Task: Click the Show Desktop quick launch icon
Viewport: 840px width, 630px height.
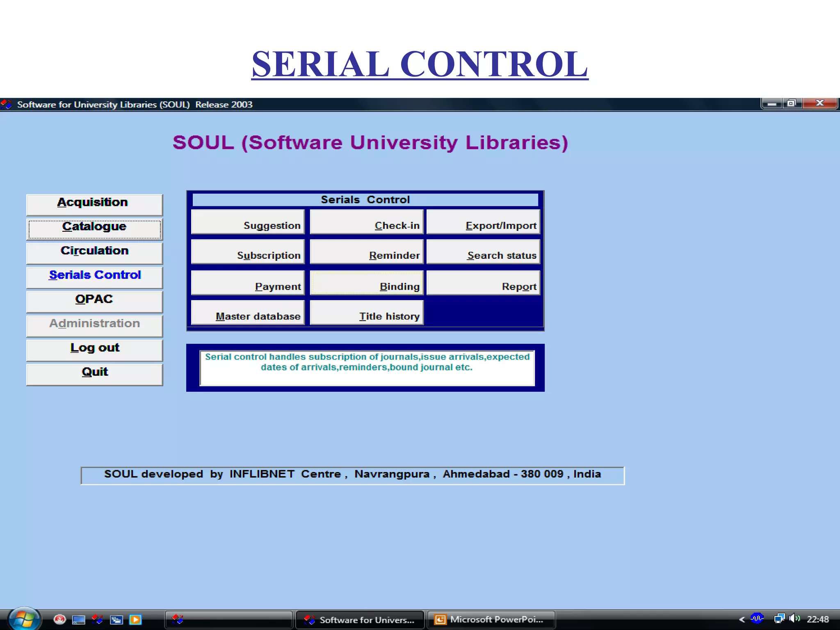Action: 79,619
